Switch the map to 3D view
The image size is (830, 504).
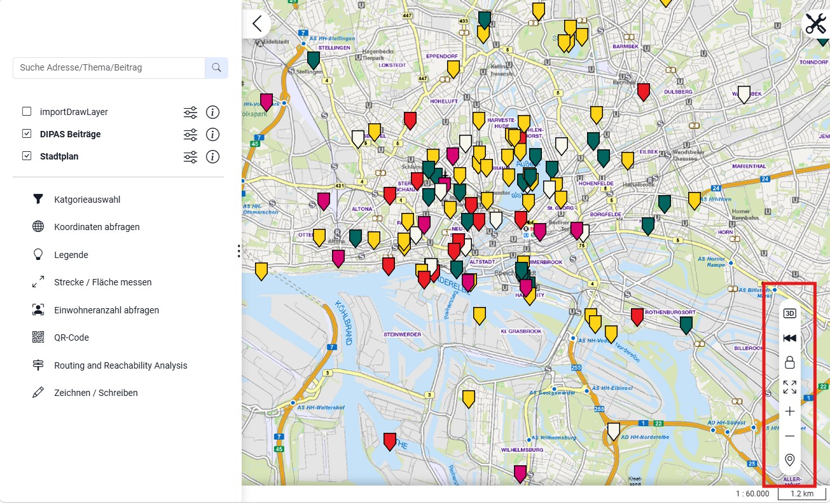point(789,313)
